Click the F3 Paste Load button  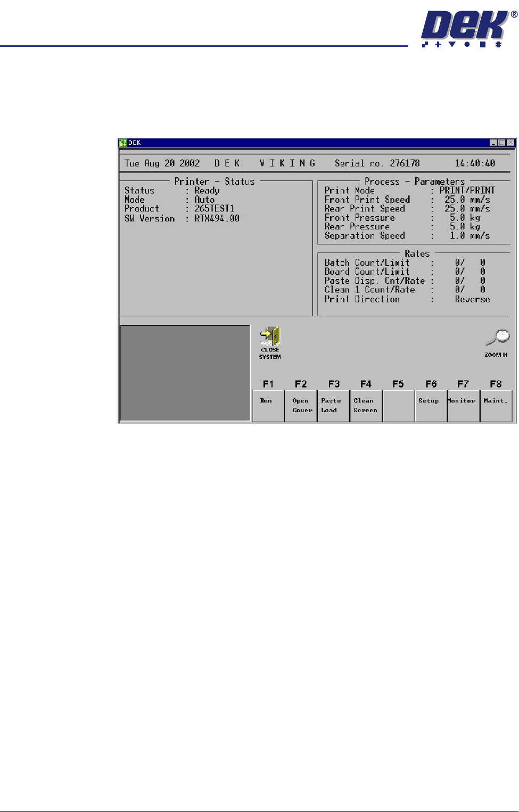[x=334, y=406]
